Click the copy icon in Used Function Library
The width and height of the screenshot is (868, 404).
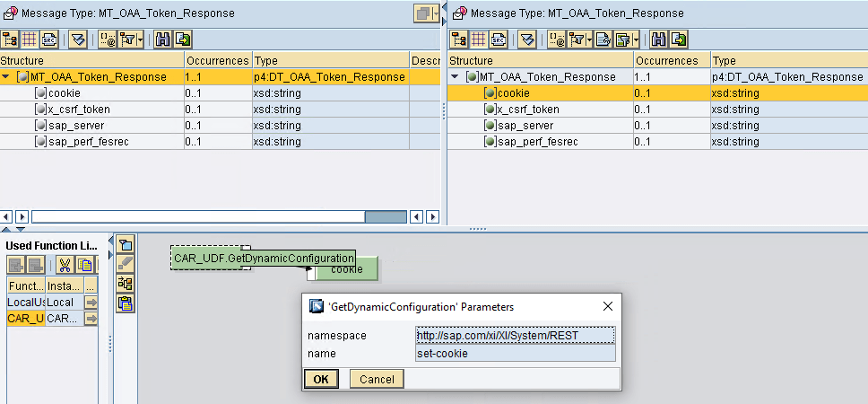[x=84, y=265]
